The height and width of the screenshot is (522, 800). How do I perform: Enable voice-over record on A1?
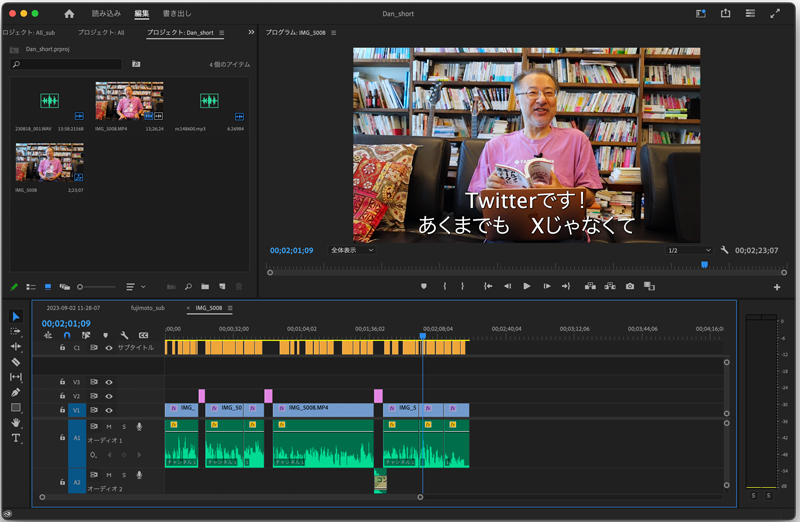139,426
